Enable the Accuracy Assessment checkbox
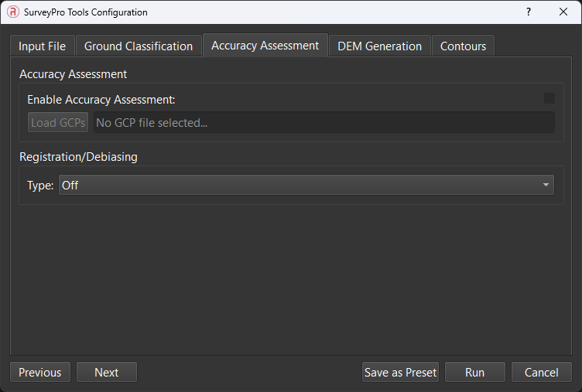 549,98
